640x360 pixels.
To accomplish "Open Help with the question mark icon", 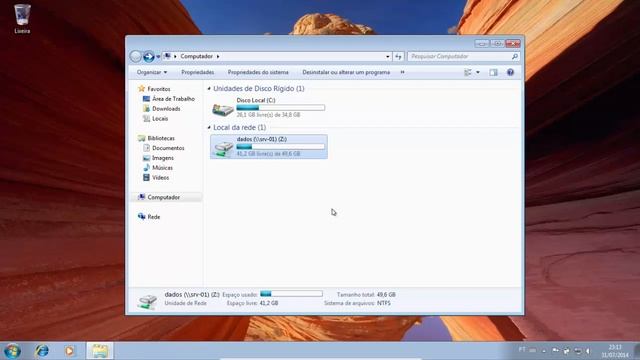I will (x=510, y=72).
